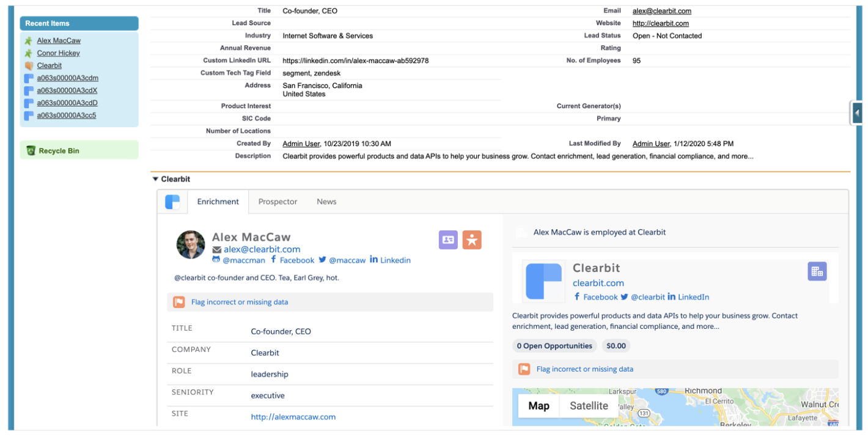Screen dimensions: 868x445
Task: Click the lead icon beside Alex MacCaw in Recent Items
Action: (29, 41)
